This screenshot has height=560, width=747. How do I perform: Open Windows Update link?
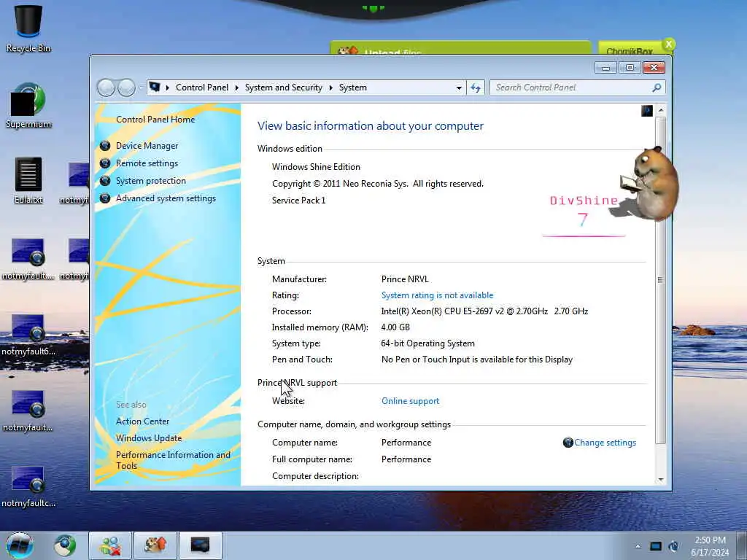(x=149, y=438)
